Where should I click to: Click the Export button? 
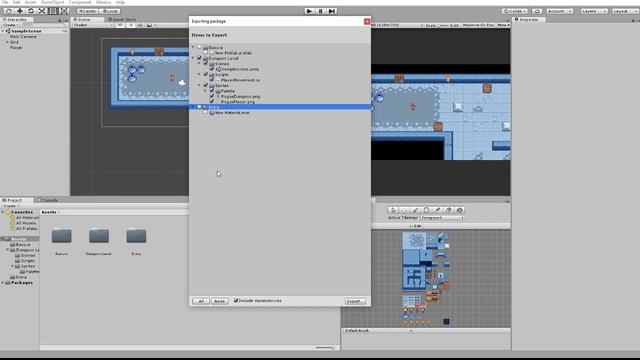[355, 301]
